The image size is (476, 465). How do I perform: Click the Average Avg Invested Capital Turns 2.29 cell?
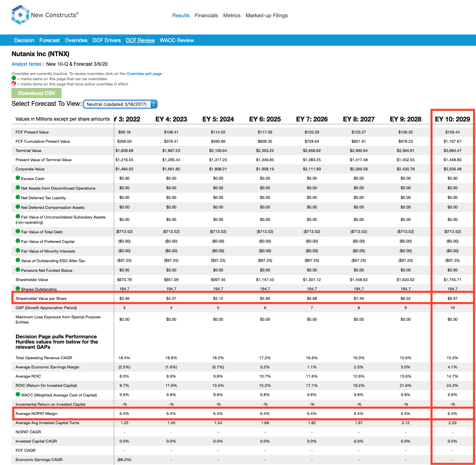tap(452, 423)
